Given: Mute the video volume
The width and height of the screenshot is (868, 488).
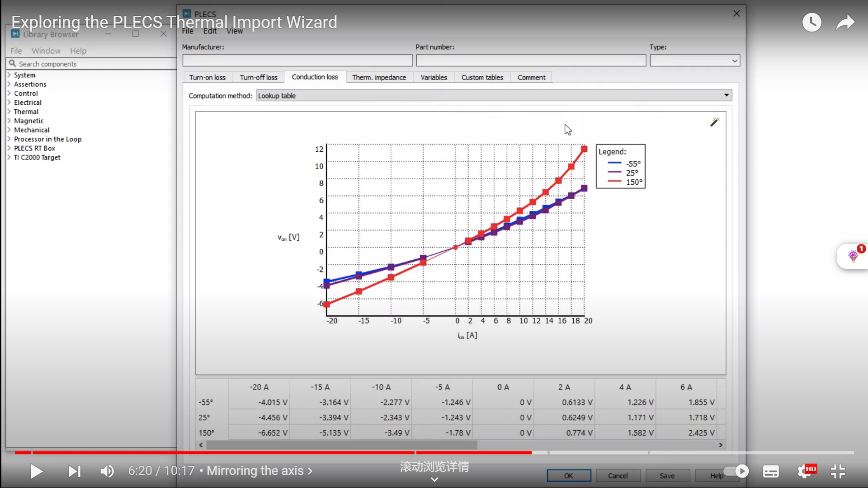Looking at the screenshot, I should point(107,471).
